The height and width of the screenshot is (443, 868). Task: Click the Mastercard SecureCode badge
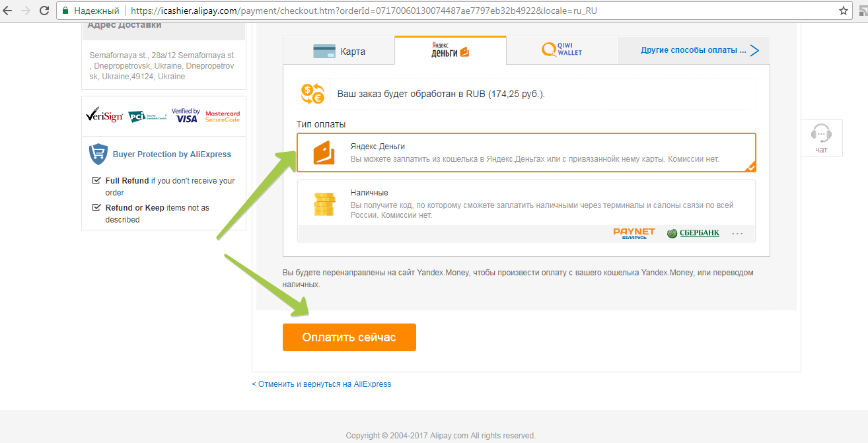[x=223, y=116]
